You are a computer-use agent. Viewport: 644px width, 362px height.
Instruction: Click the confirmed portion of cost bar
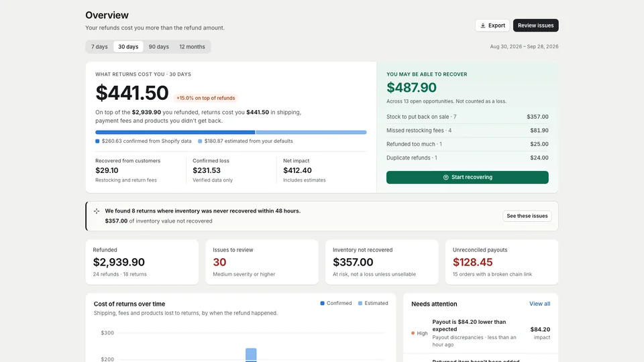point(175,132)
